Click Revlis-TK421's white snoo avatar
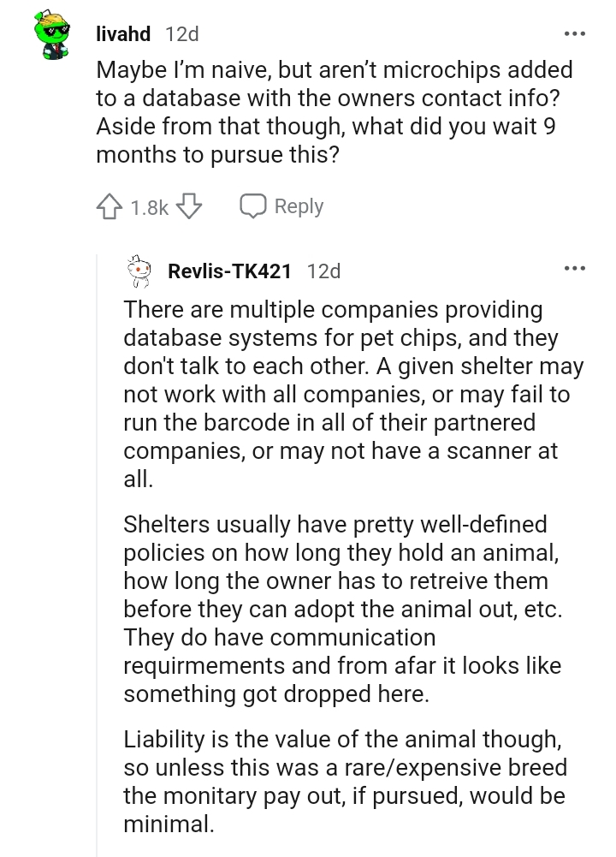 point(139,271)
